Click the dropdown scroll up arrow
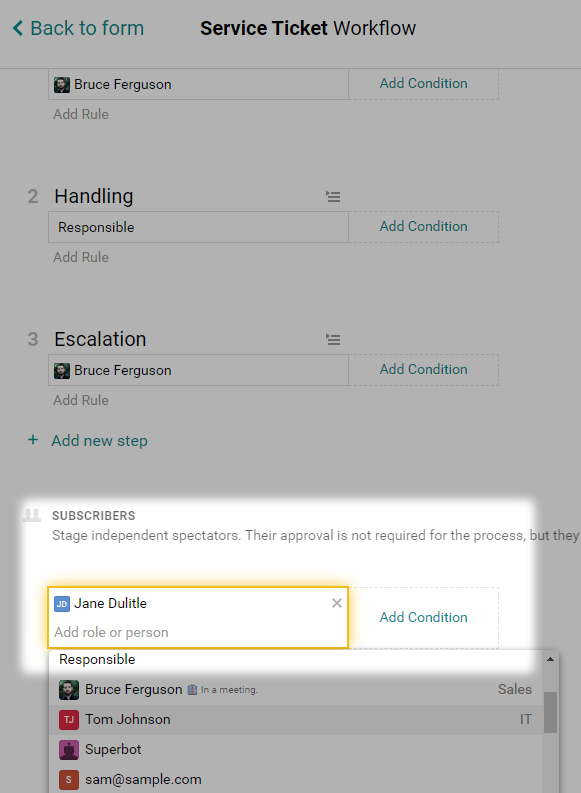The width and height of the screenshot is (581, 793). point(550,659)
